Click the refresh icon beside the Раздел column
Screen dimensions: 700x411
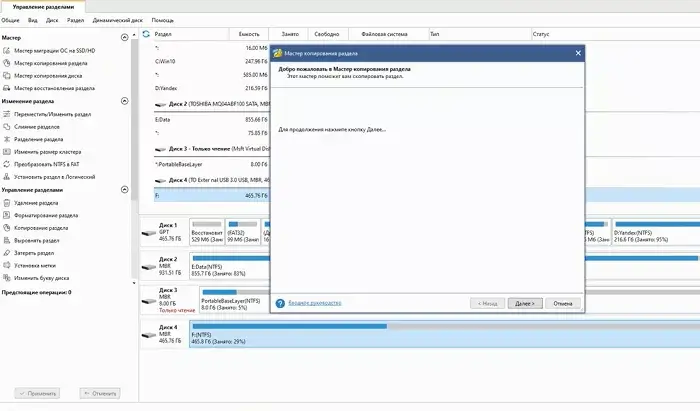[x=146, y=34]
